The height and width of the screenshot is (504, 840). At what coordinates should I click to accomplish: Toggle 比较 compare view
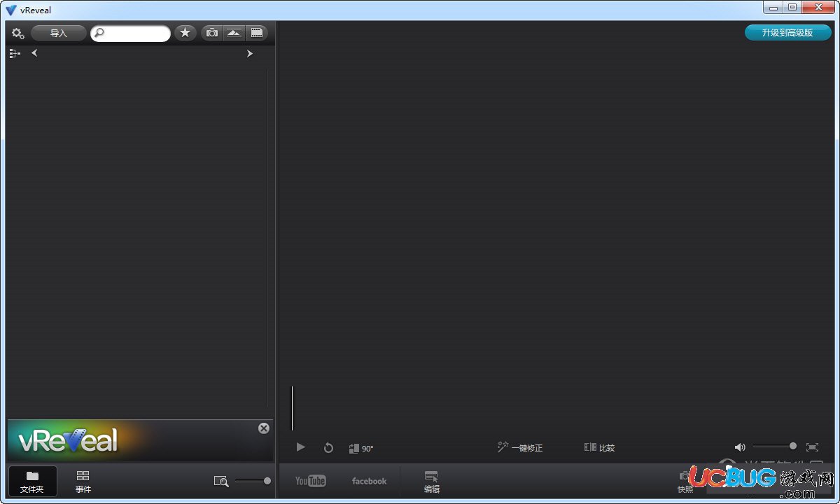599,447
